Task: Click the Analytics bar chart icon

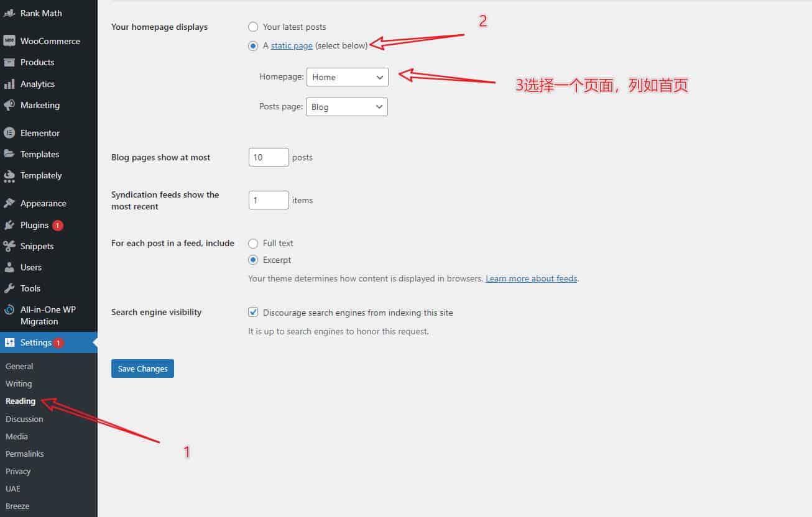Action: [x=9, y=84]
